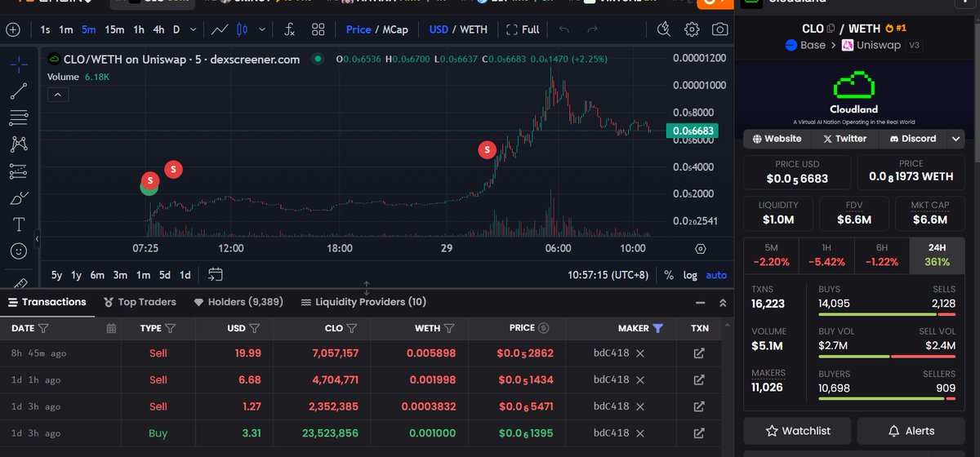This screenshot has height=457, width=980.
Task: Select the crosshair cursor tool
Action: coord(18,64)
